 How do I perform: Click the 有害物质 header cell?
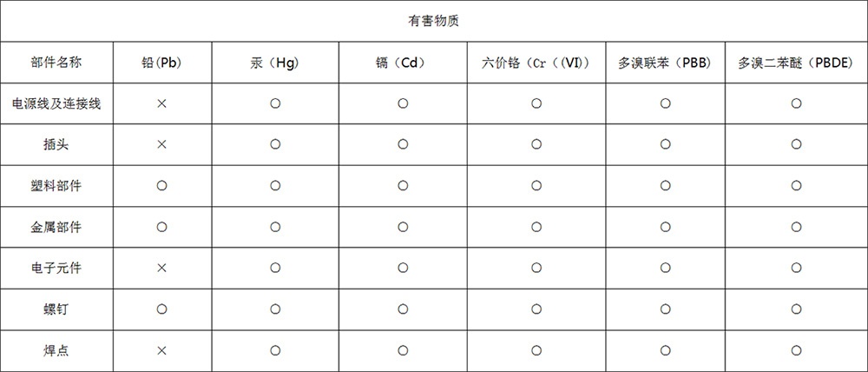click(x=434, y=20)
